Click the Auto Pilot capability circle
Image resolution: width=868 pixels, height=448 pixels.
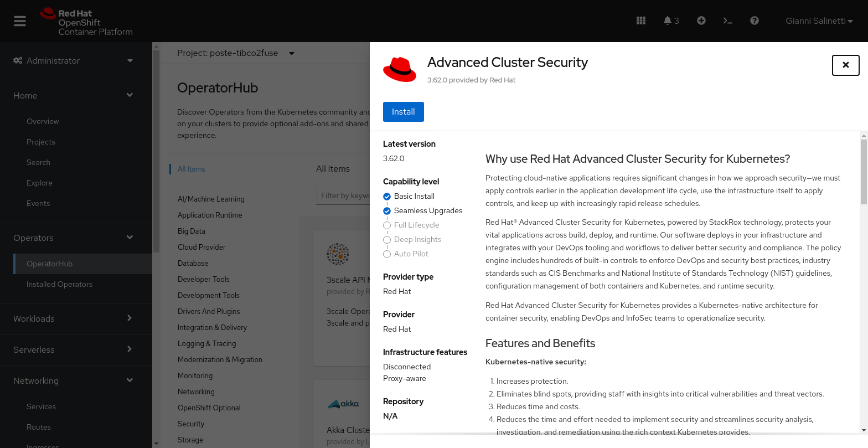pyautogui.click(x=387, y=254)
